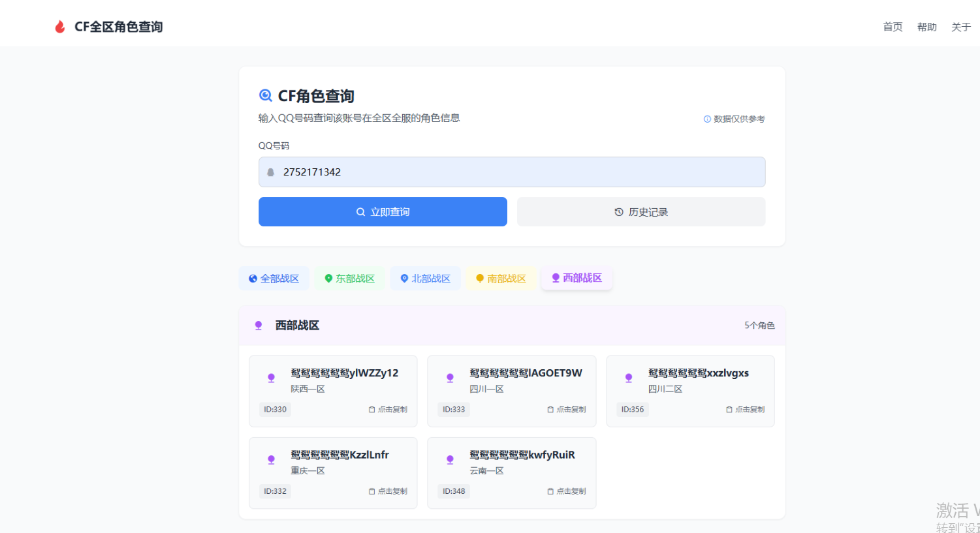Copy the ID:330 character via 点击复制
980x533 pixels.
coord(388,410)
